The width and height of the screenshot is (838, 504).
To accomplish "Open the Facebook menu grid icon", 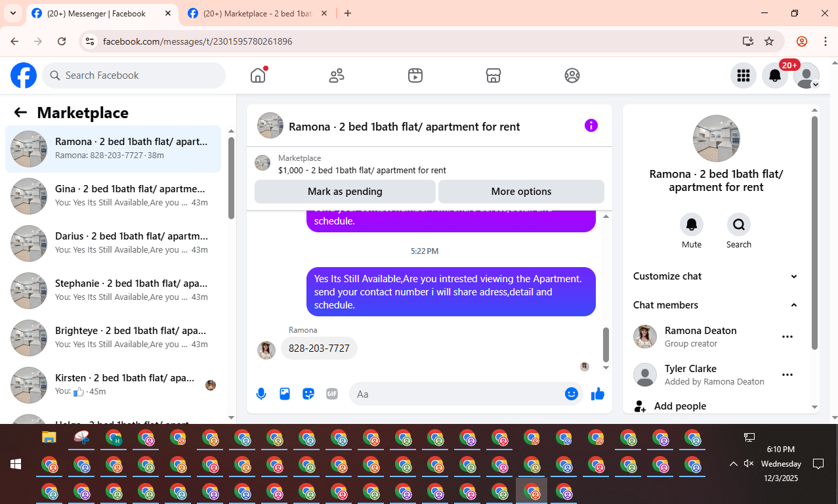I will point(744,75).
